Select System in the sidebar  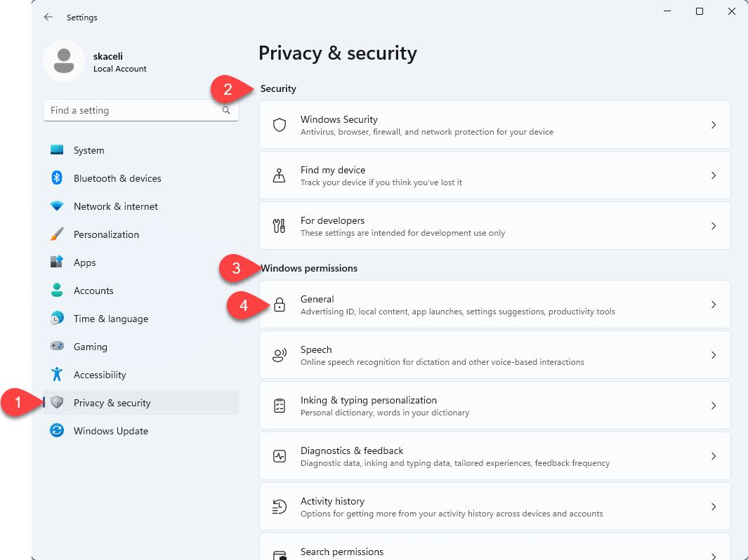coord(141,150)
